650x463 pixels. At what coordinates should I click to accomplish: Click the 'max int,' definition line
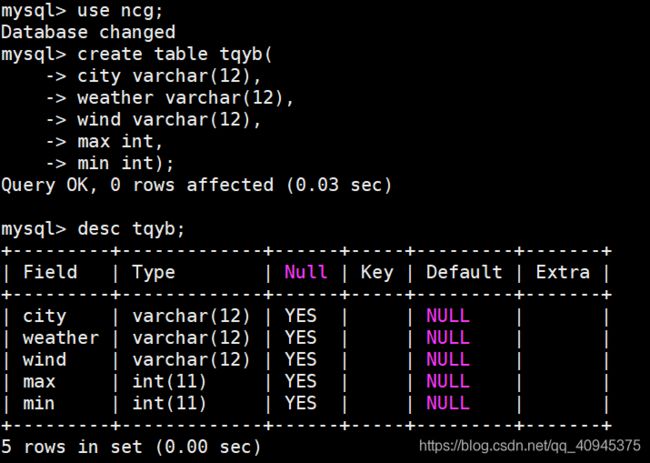120,142
